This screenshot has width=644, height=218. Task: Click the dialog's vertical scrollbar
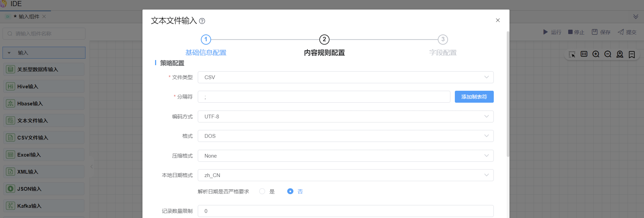tap(508, 94)
